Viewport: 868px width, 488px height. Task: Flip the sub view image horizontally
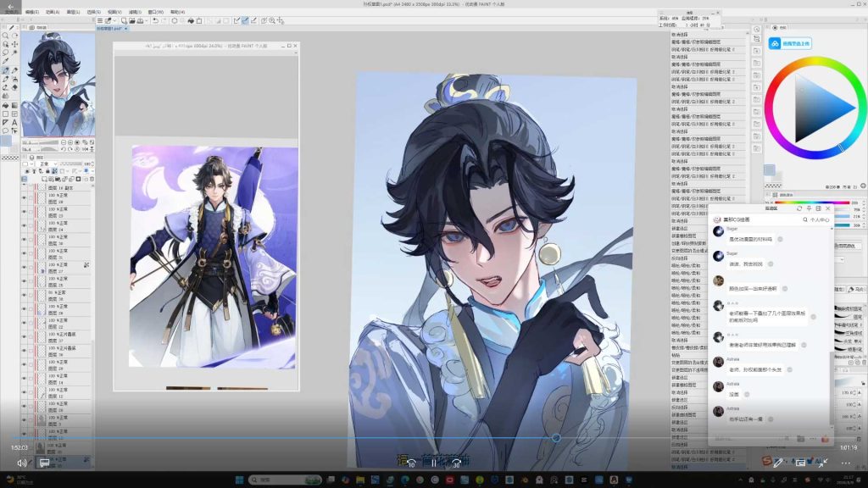point(85,149)
